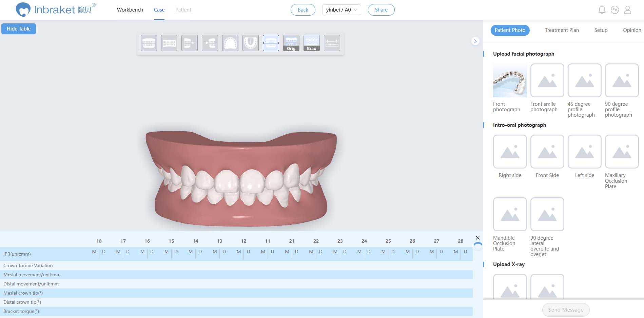Toggle the Brac brackets display

coord(312,43)
